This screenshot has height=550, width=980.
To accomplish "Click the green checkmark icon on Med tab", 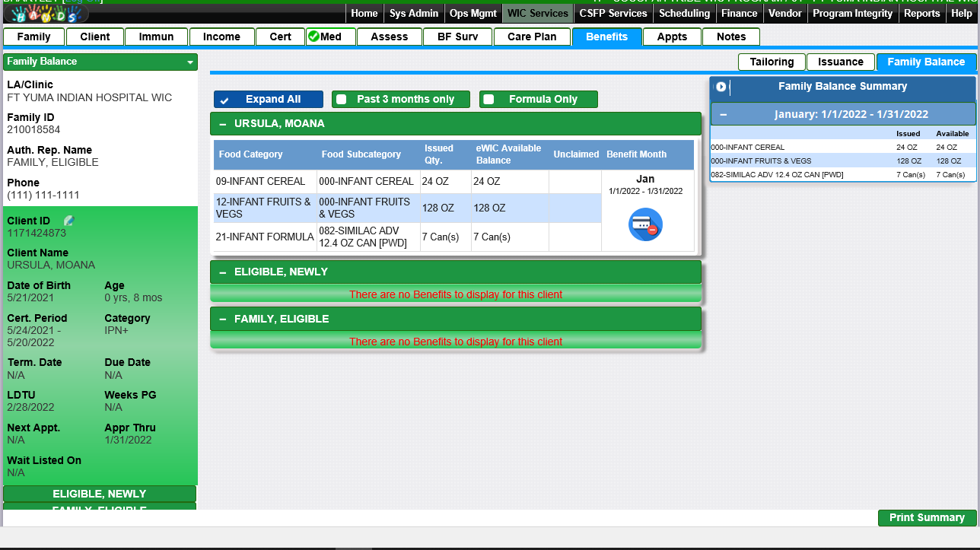I will 313,37.
